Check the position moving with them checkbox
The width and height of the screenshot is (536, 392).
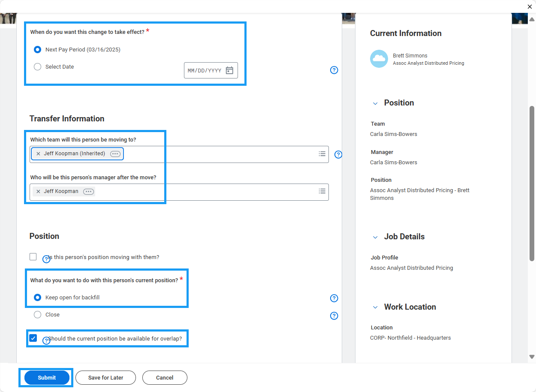click(x=33, y=257)
